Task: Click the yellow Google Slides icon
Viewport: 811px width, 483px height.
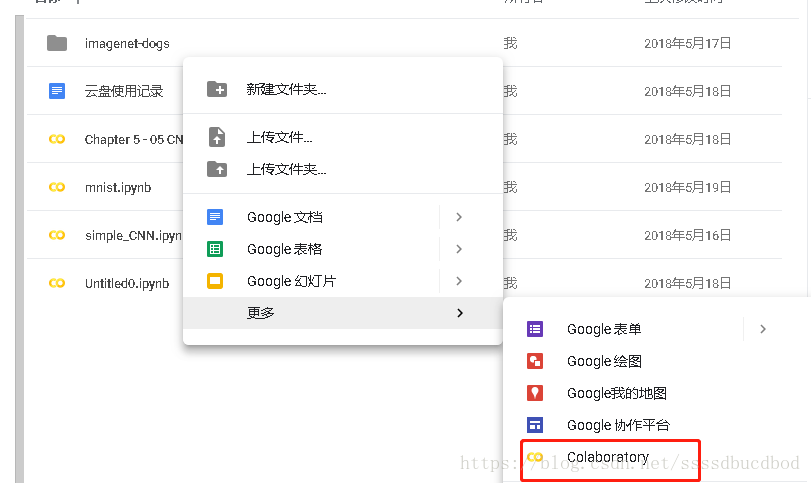Action: point(215,281)
